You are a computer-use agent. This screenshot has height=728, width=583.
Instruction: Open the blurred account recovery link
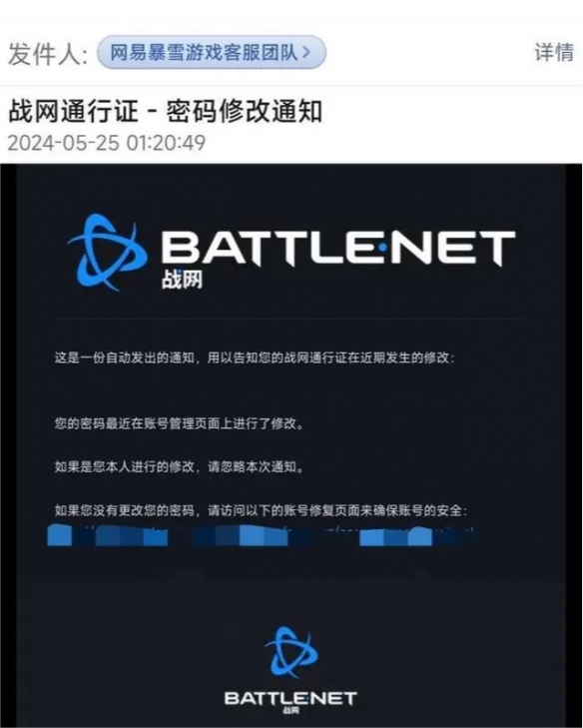coord(263,535)
